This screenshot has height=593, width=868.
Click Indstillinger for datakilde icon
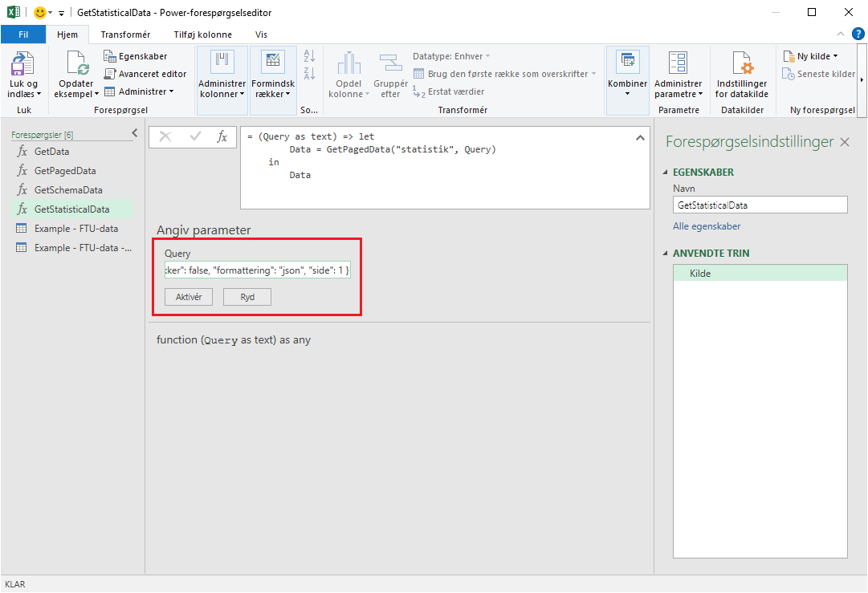tap(741, 64)
